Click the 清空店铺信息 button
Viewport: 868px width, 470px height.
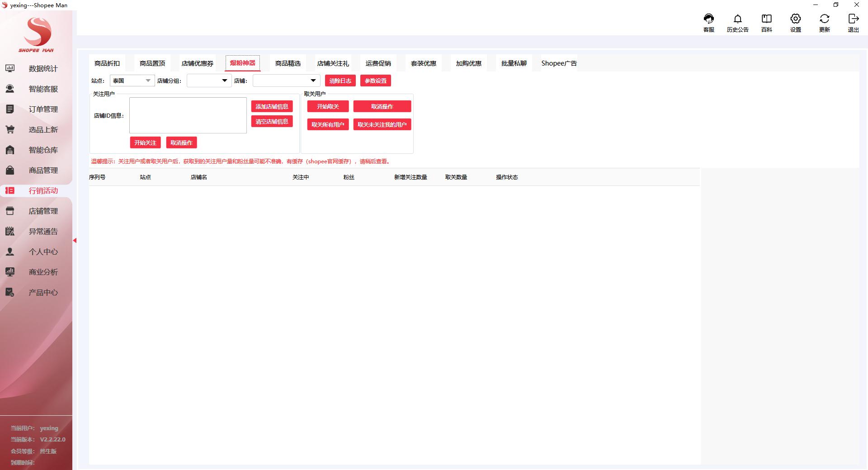(x=272, y=121)
